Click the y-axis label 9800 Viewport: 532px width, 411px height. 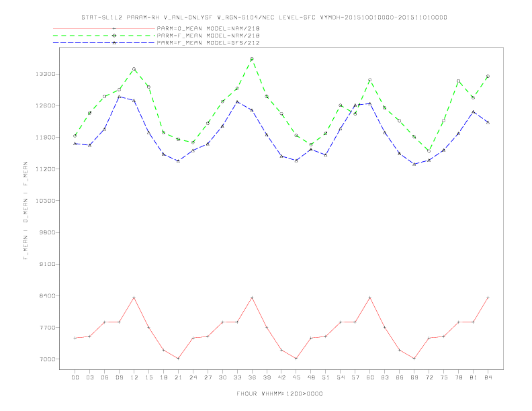48,232
